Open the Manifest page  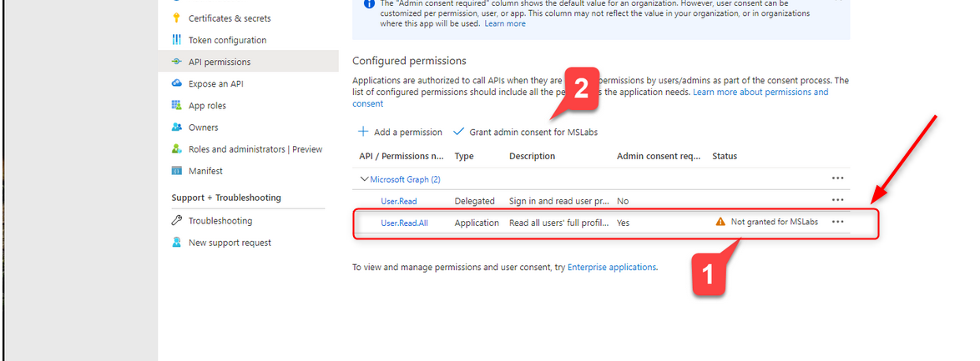tap(205, 171)
